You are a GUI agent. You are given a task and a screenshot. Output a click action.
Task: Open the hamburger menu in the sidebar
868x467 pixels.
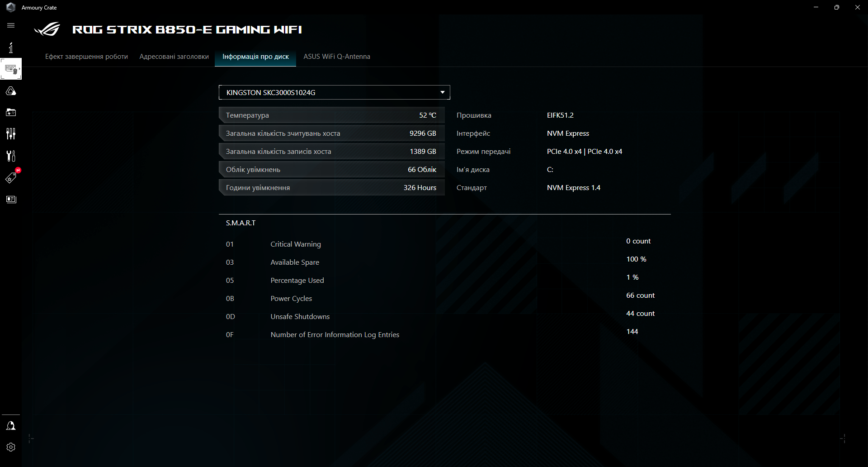point(11,26)
